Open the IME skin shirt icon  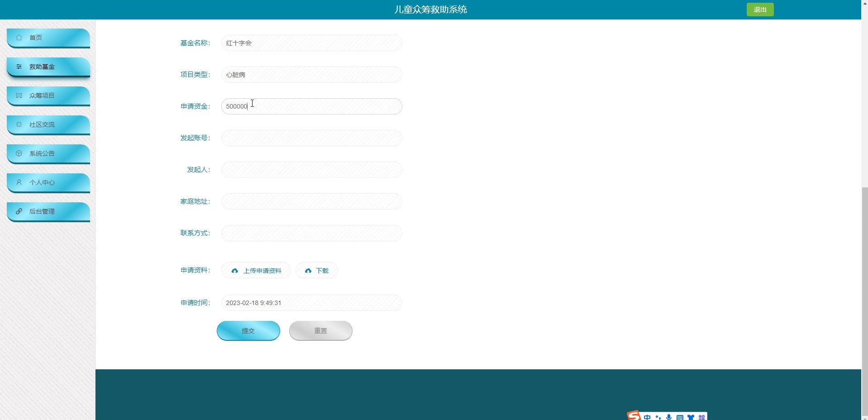[691, 417]
